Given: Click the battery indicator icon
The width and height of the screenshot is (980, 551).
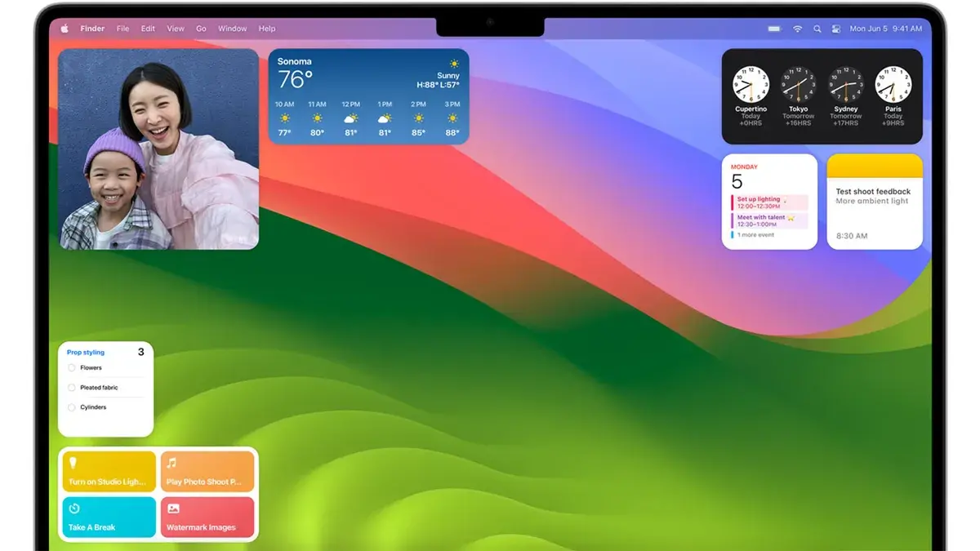Looking at the screenshot, I should 773,29.
